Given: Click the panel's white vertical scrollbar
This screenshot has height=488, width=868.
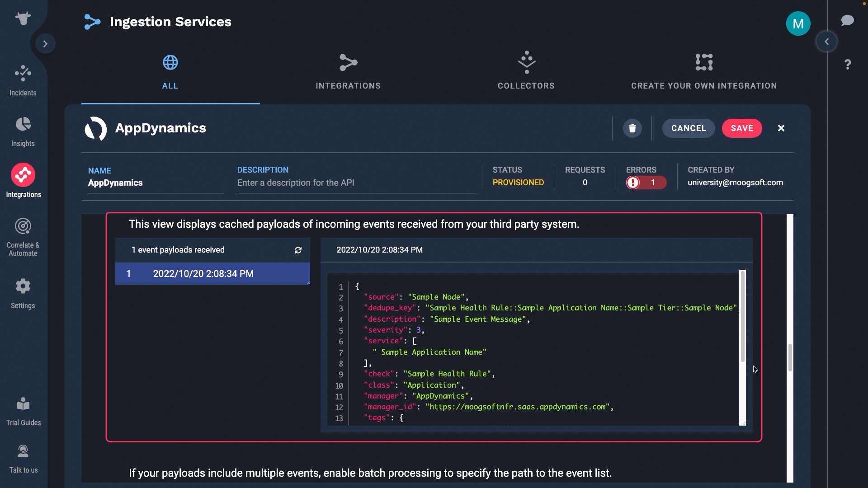Looking at the screenshot, I should [x=790, y=348].
